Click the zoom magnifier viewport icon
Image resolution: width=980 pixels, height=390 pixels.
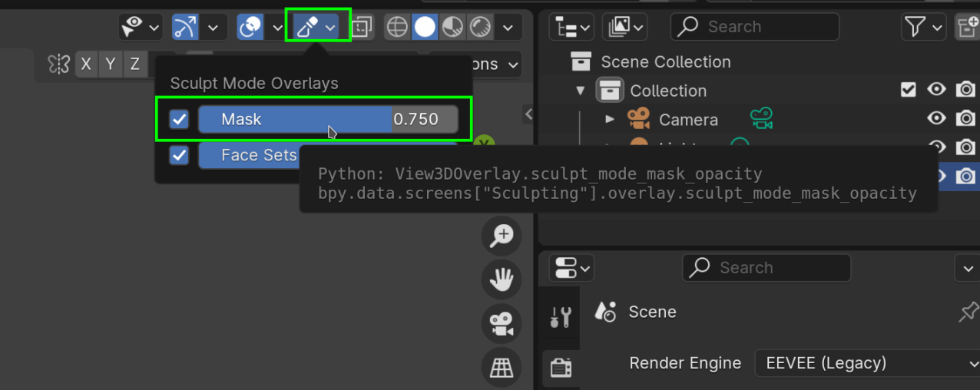click(502, 236)
